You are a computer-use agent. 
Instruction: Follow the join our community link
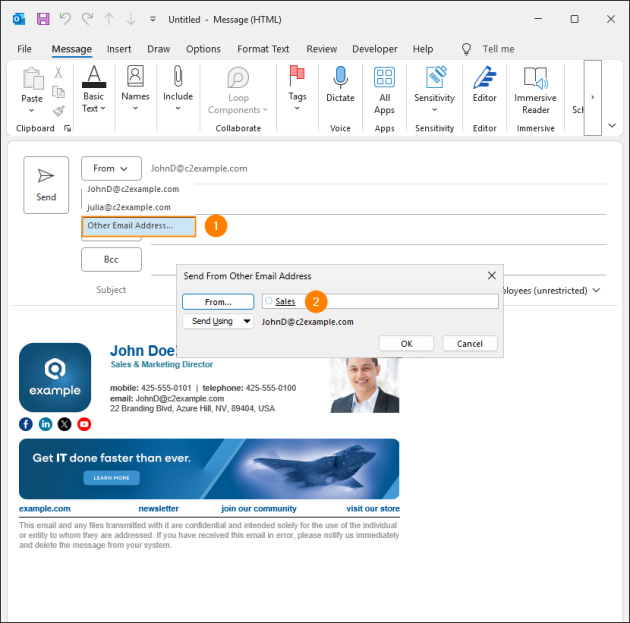(259, 509)
